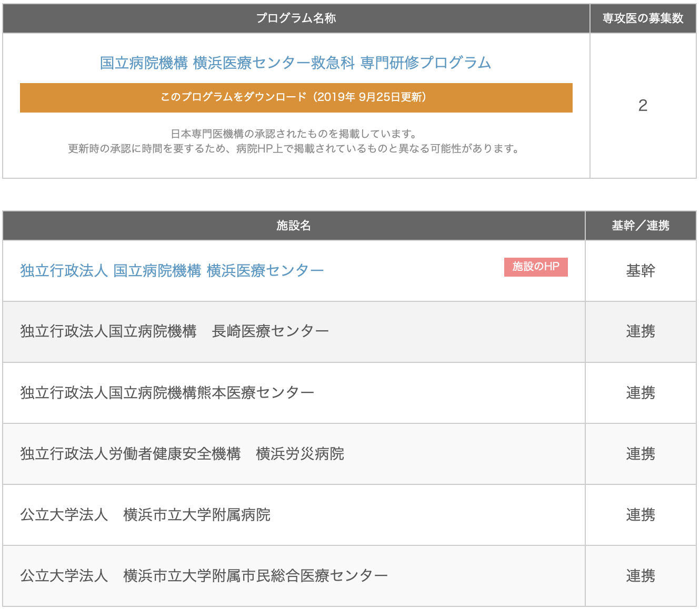Open the 横浜医療センター救急科 専門研修プログラム link
This screenshot has width=700, height=609.
(x=295, y=63)
